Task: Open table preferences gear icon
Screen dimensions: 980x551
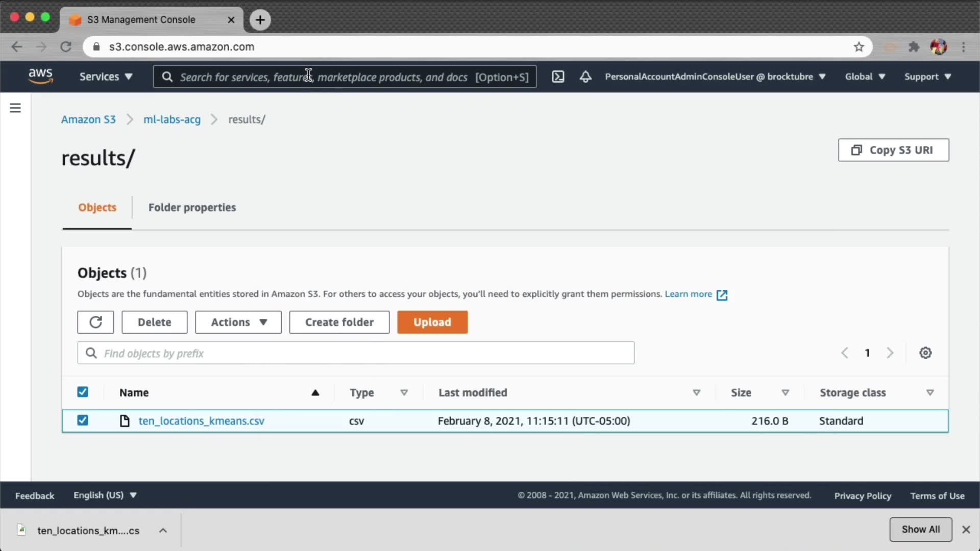Action: [x=925, y=353]
